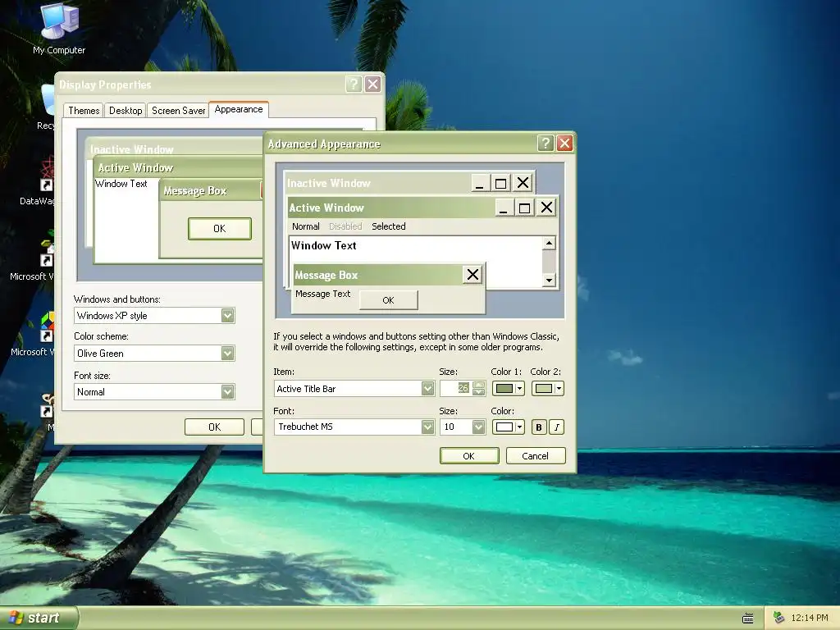This screenshot has height=630, width=840.
Task: Expand the Color scheme dropdown showing Olive Green
Action: 228,353
